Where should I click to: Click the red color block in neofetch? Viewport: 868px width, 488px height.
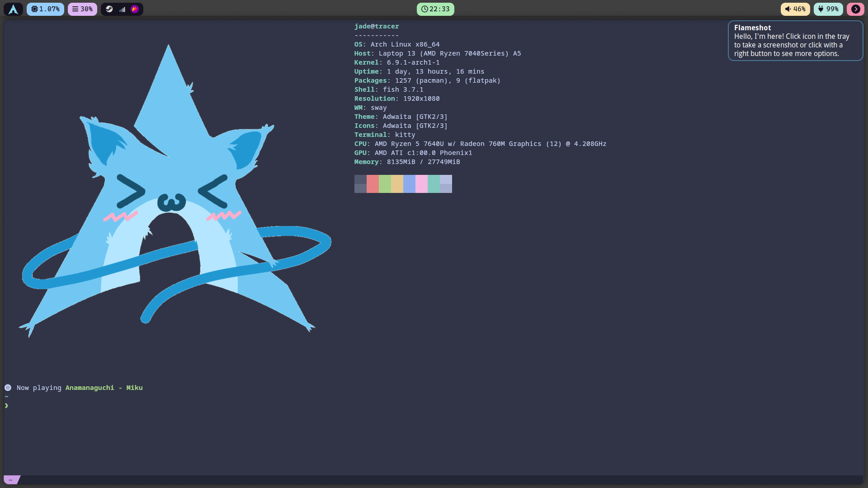coord(373,184)
